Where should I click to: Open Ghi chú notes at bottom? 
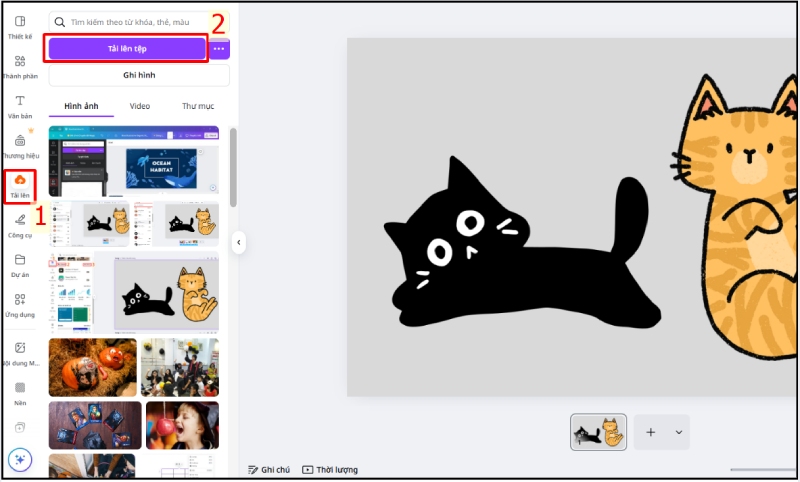[x=270, y=470]
